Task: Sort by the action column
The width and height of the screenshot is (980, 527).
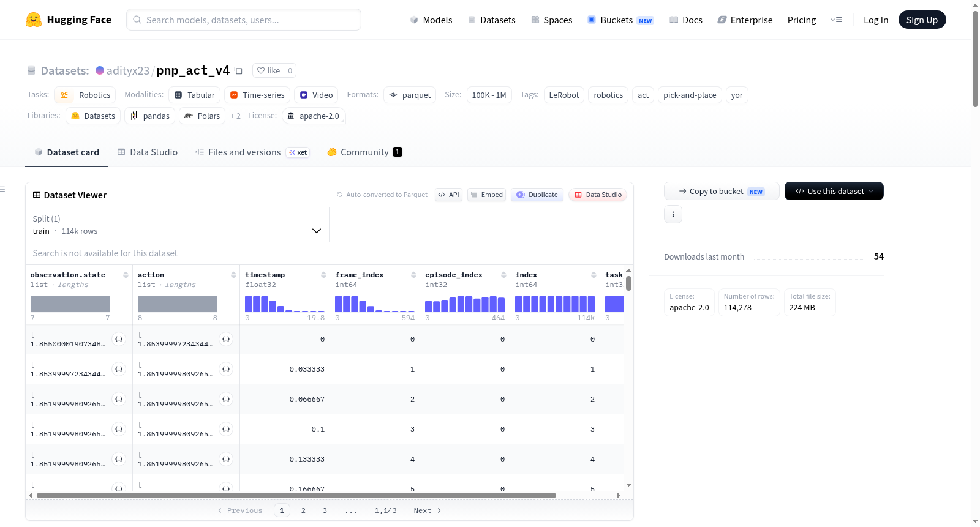Action: (233, 275)
